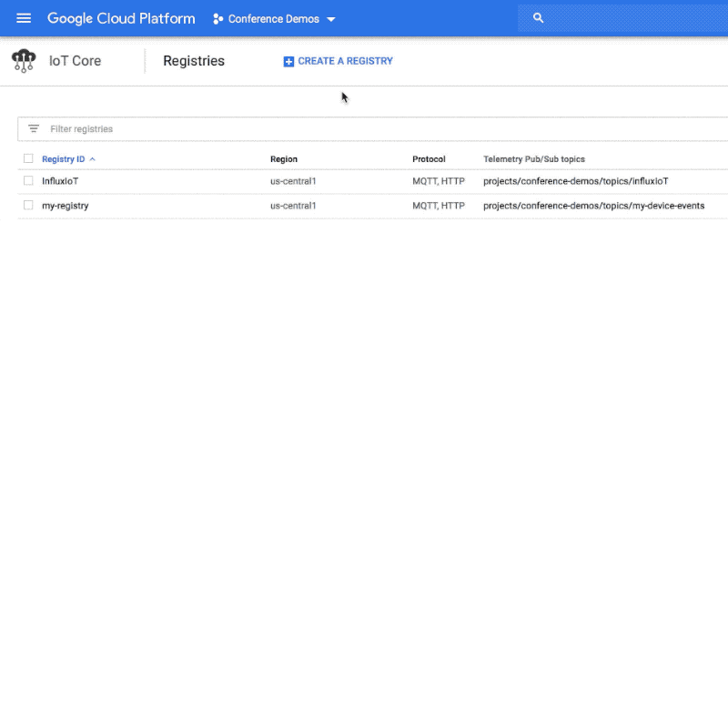Click CREATE A REGISTRY
Viewport: 728px width, 721px height.
(x=344, y=61)
